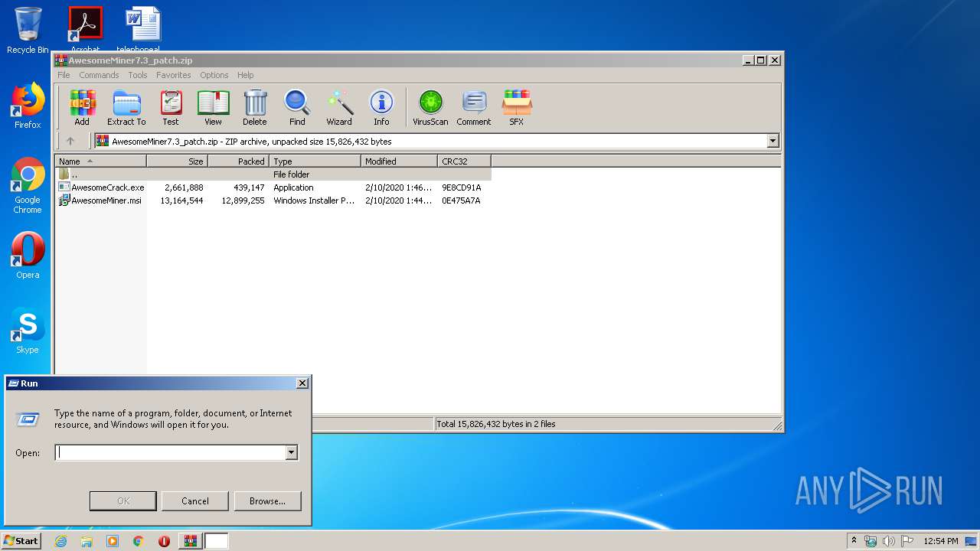
Task: Select the parent folder '..' row
Action: (x=273, y=174)
